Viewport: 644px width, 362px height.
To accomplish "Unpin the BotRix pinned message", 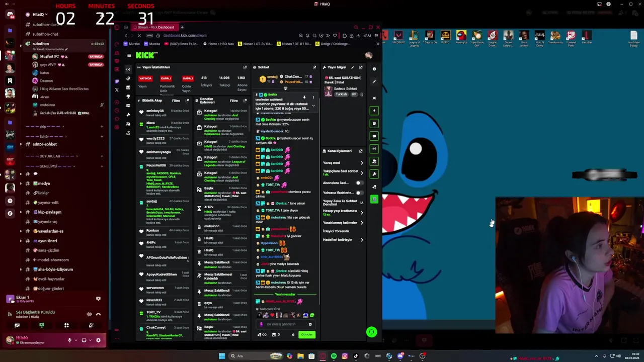I will pyautogui.click(x=304, y=97).
